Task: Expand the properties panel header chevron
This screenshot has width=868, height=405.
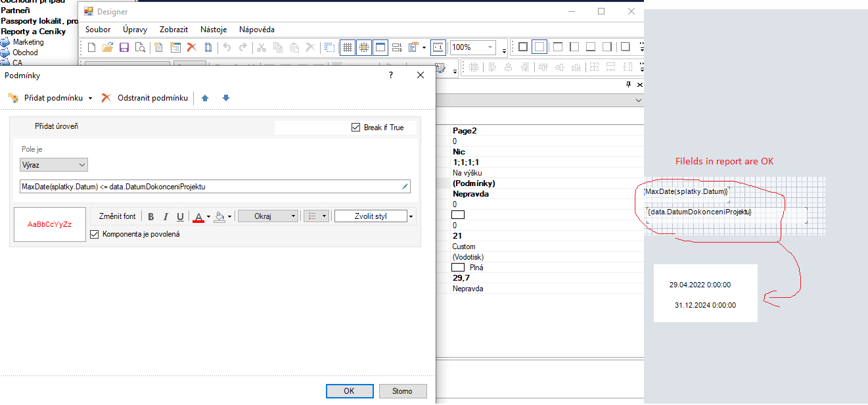Action: point(638,101)
